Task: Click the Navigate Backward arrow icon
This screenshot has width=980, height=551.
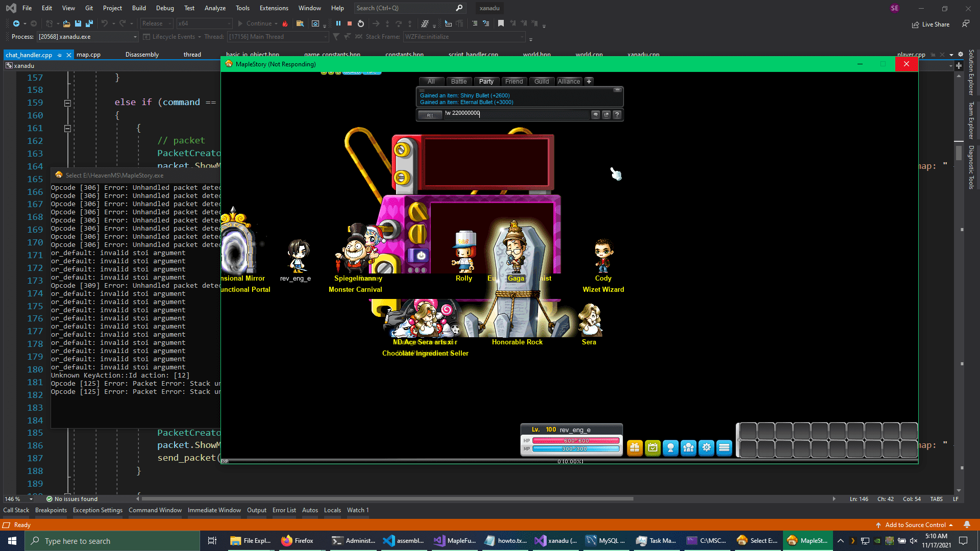Action: coord(16,23)
